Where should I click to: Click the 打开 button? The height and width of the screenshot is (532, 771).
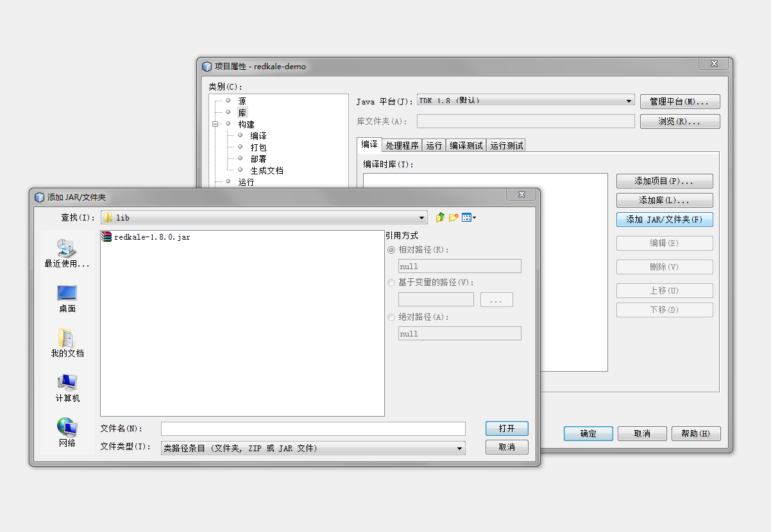(x=507, y=428)
